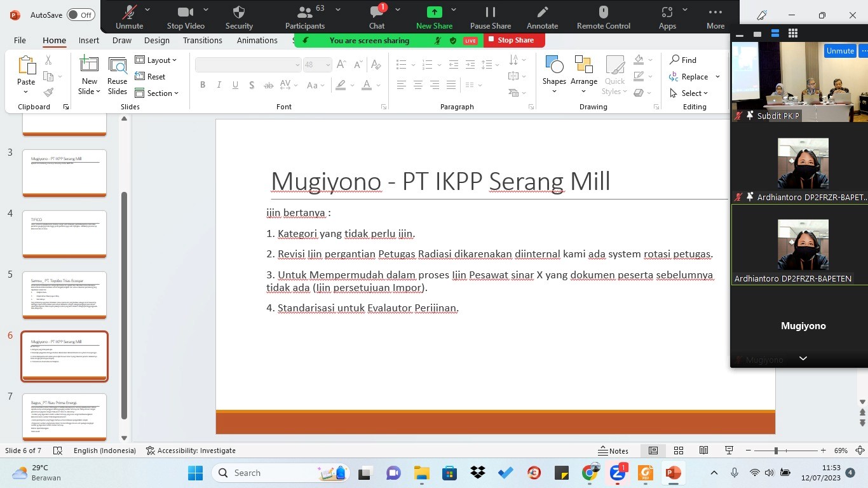Switch to the Transitions tab
The height and width of the screenshot is (488, 868).
pyautogui.click(x=203, y=40)
